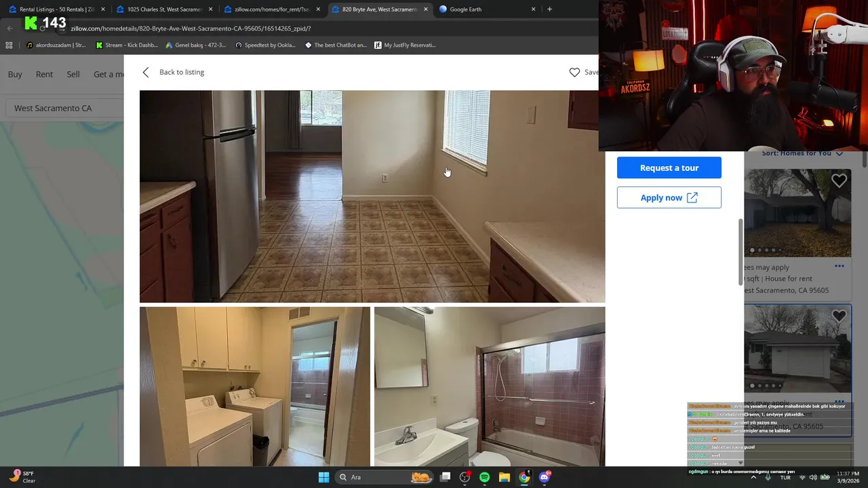Open the Windows Start menu
The height and width of the screenshot is (488, 868).
323,477
